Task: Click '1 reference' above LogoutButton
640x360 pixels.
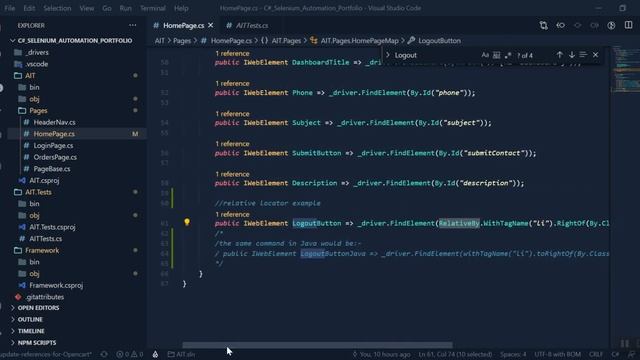Action: point(232,214)
